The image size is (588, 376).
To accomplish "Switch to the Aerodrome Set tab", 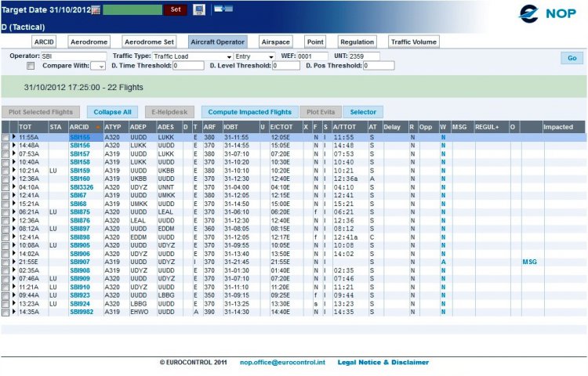I will [149, 42].
